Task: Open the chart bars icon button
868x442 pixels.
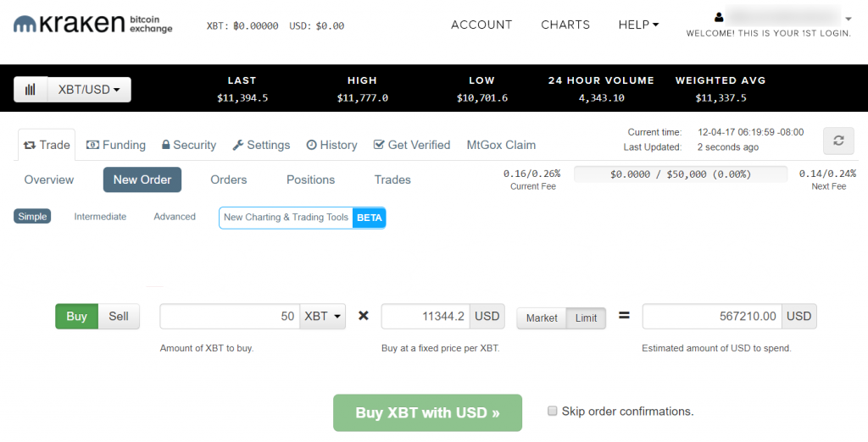Action: click(x=31, y=90)
